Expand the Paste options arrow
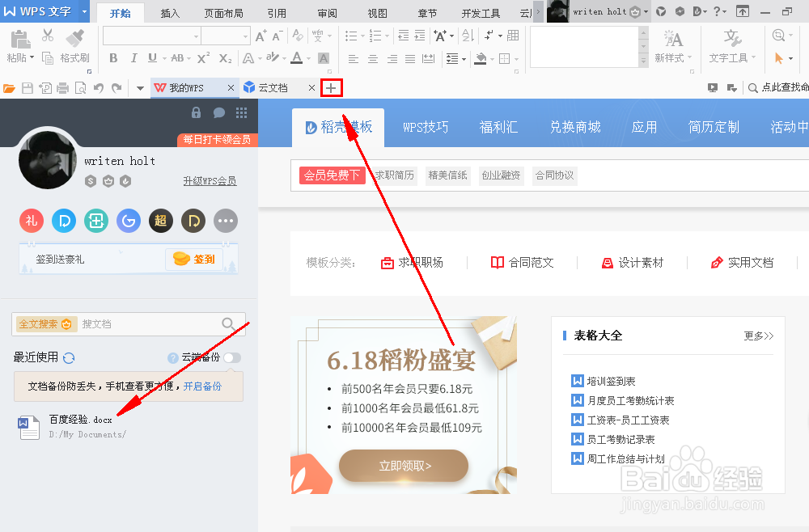809x532 pixels. point(32,57)
